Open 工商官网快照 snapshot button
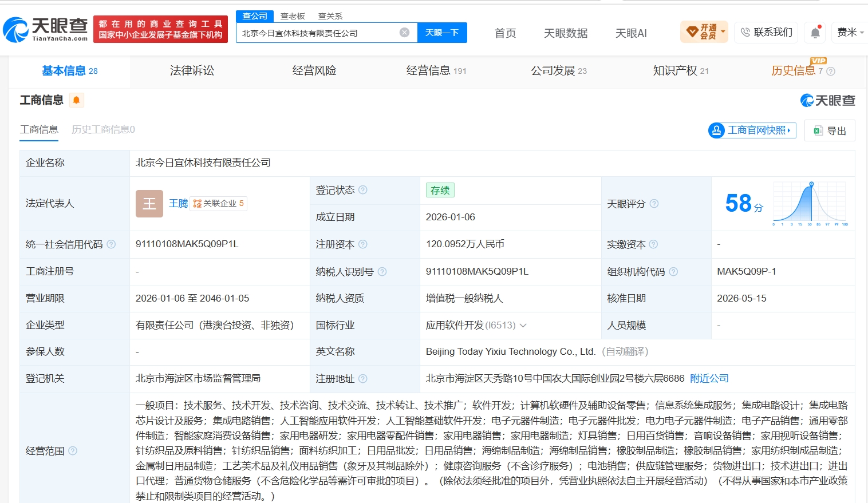The height and width of the screenshot is (503, 868). (x=752, y=130)
